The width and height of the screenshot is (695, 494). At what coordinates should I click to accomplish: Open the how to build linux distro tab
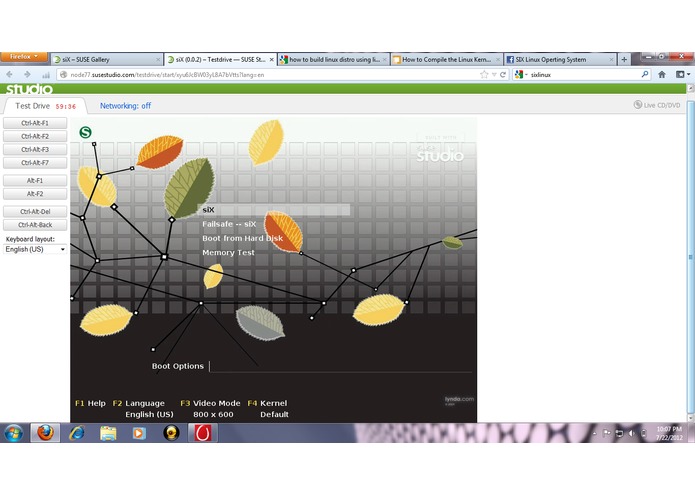334,59
